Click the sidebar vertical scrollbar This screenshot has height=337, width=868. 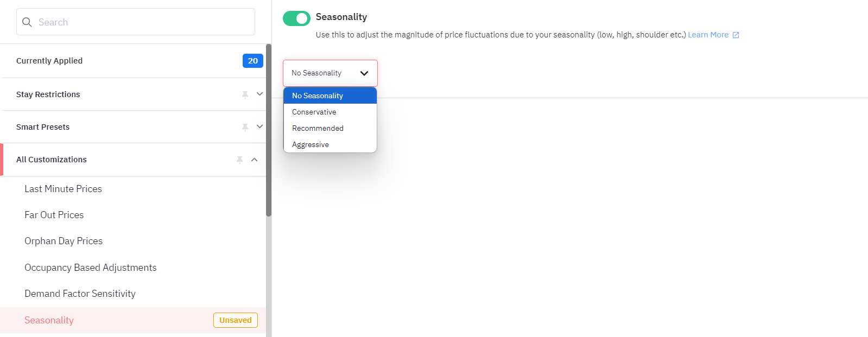pyautogui.click(x=269, y=130)
